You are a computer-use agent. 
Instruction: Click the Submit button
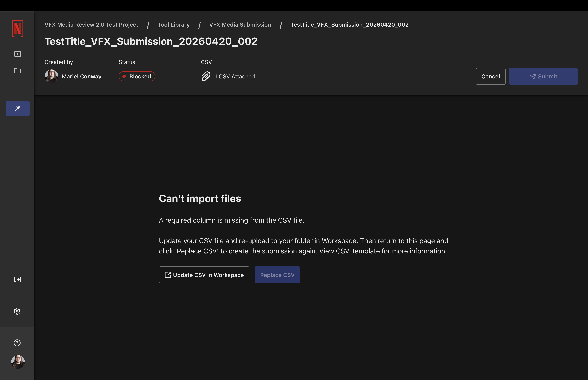click(x=543, y=76)
